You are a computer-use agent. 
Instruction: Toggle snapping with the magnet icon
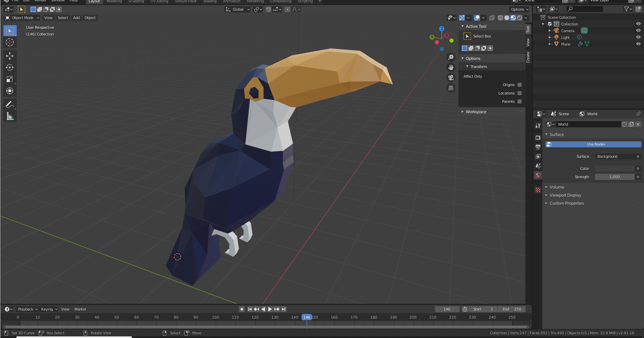[268, 9]
